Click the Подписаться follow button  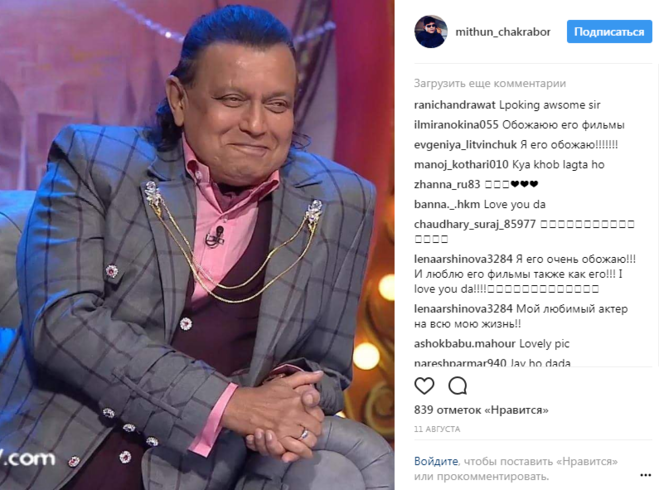point(609,32)
